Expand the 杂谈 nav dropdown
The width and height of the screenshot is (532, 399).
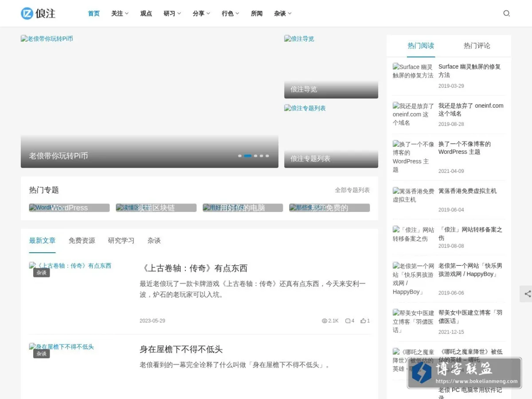click(283, 13)
